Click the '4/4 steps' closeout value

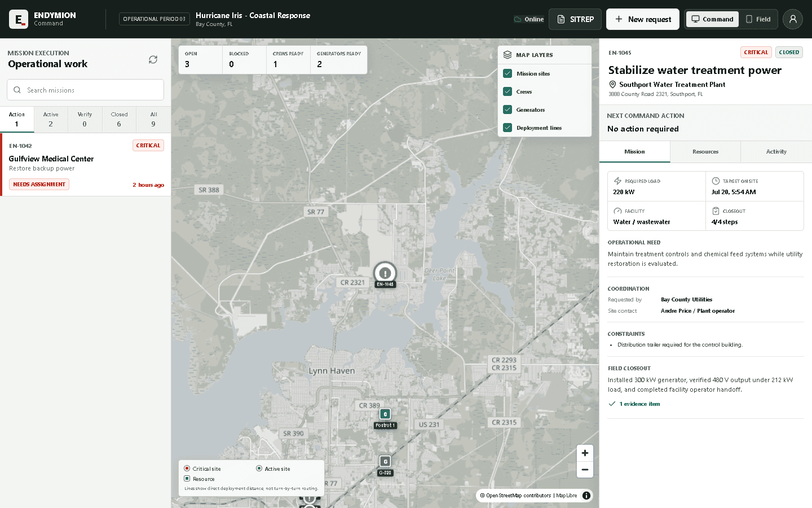click(725, 222)
